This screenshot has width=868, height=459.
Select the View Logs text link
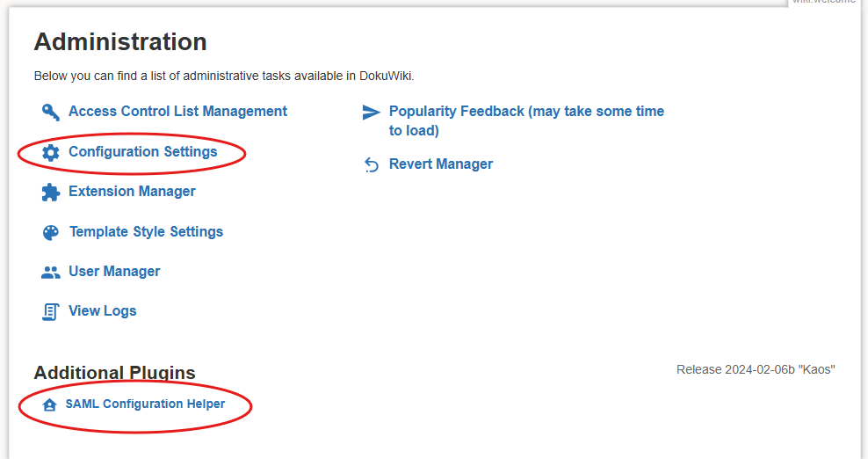pos(102,311)
